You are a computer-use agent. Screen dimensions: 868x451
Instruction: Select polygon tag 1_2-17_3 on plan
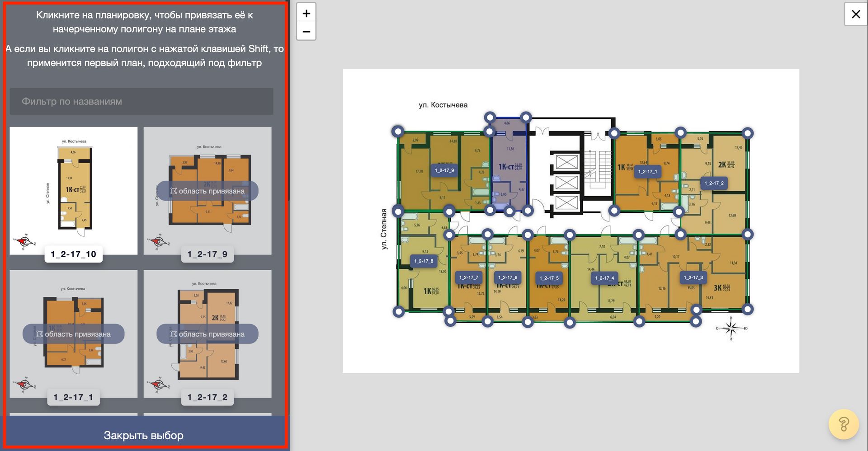[693, 277]
